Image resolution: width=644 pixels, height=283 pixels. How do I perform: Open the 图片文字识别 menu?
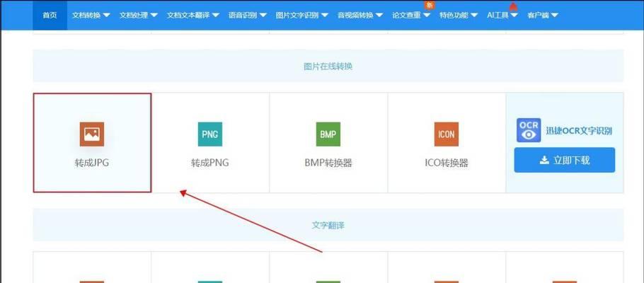pos(302,15)
